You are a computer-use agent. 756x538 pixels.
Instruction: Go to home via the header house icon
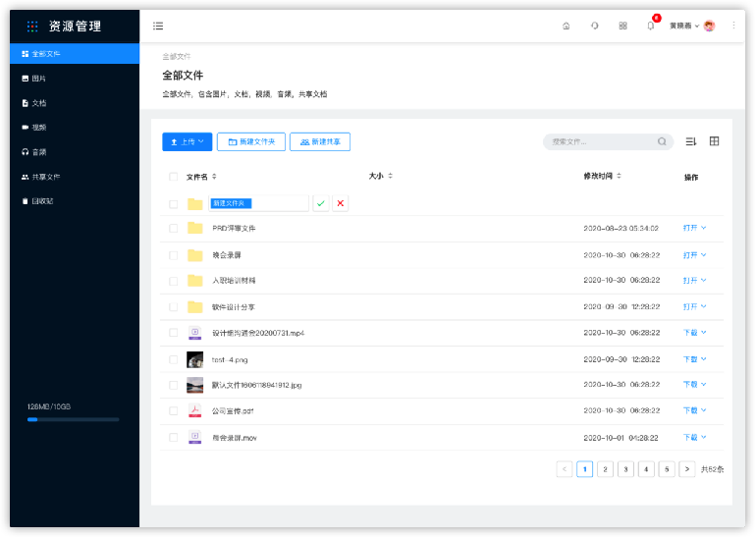(567, 27)
